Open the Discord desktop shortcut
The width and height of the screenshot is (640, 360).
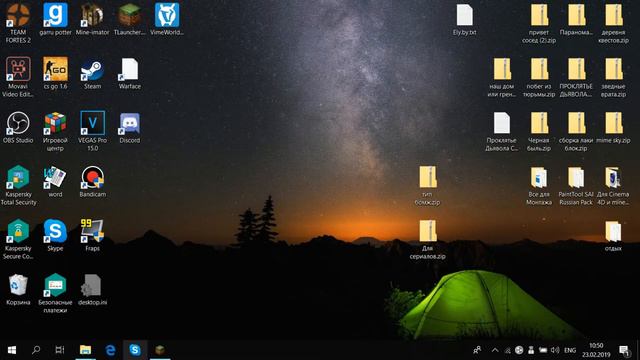coord(129,123)
